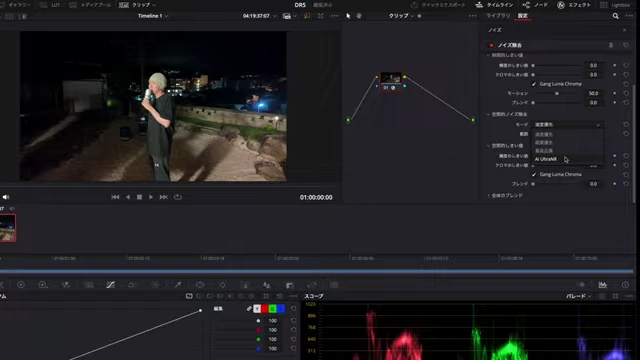Open the モード mode dropdown
The height and width of the screenshot is (360, 640).
tap(567, 124)
